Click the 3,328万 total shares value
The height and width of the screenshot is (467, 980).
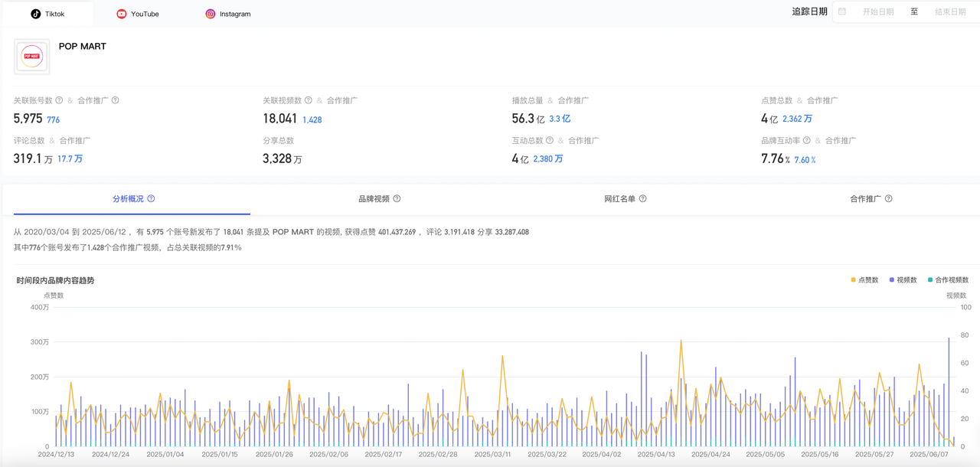[283, 158]
